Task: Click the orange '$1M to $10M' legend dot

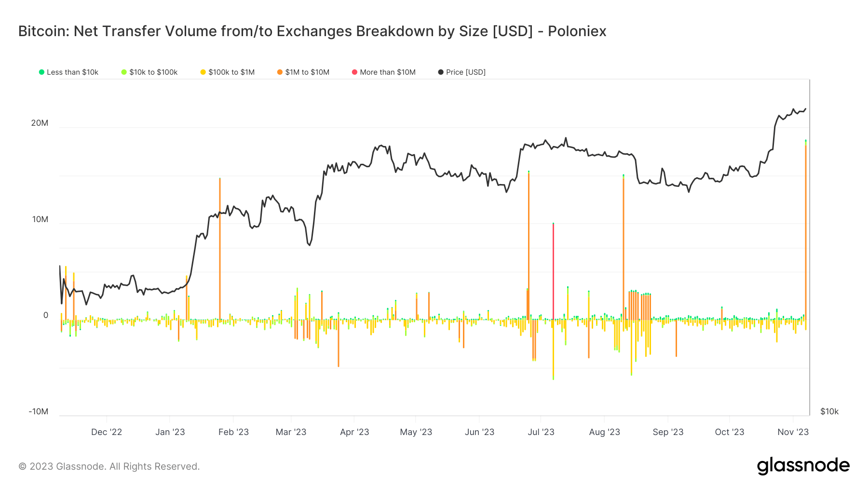Action: click(280, 72)
